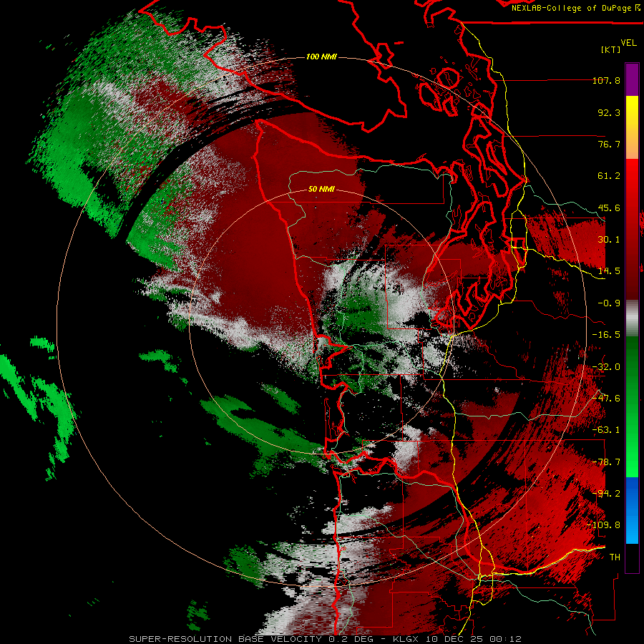Click the purple segment of velocity color bar

point(632,79)
